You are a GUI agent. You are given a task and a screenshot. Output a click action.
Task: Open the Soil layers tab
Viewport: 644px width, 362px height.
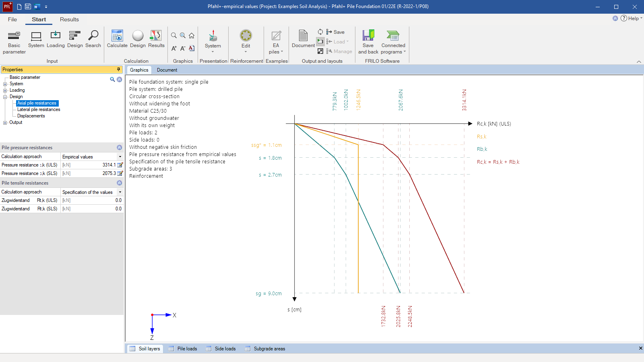pos(145,349)
